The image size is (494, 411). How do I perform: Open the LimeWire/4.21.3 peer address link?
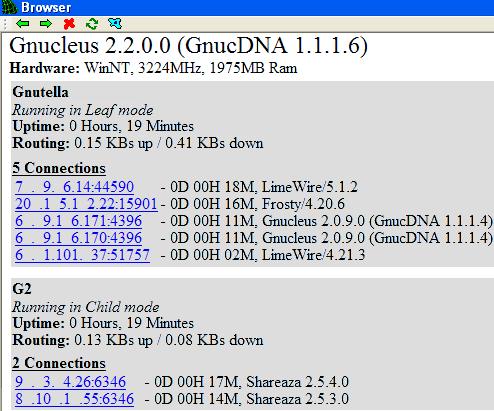82,255
